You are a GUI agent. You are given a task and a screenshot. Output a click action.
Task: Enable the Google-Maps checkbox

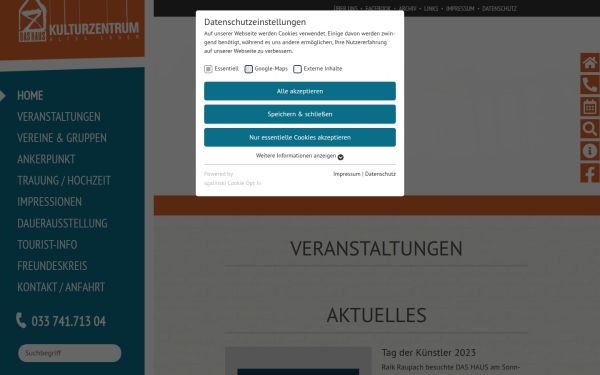(249, 69)
